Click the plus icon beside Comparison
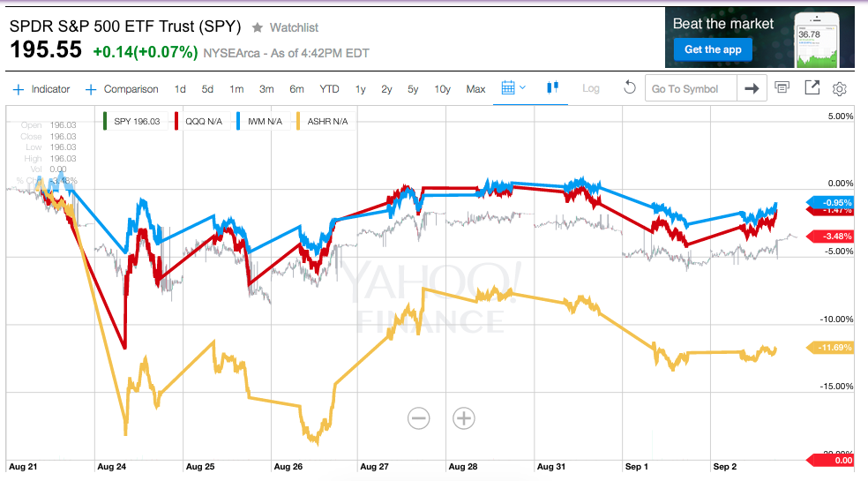This screenshot has width=868, height=481. [x=91, y=89]
